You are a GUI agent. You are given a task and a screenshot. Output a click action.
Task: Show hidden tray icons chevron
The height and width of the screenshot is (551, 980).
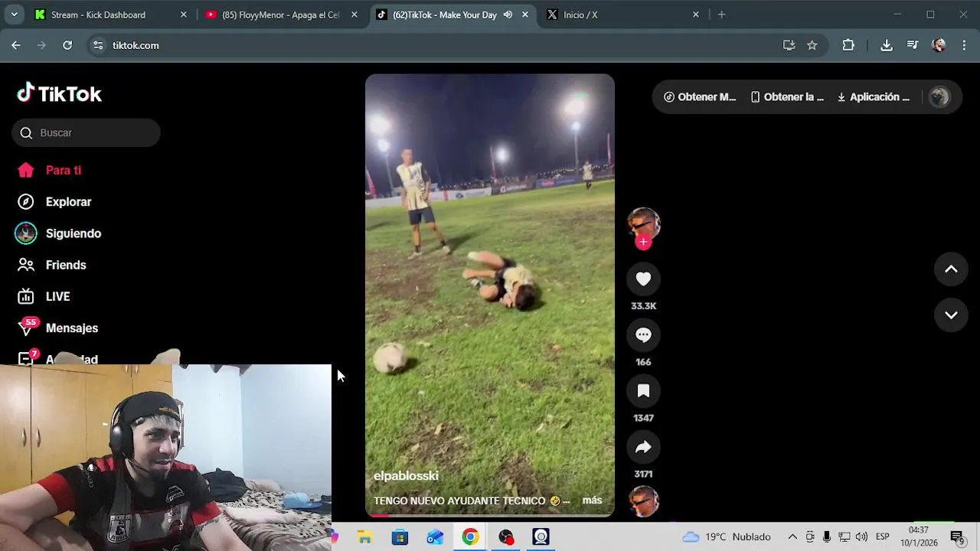[792, 537]
